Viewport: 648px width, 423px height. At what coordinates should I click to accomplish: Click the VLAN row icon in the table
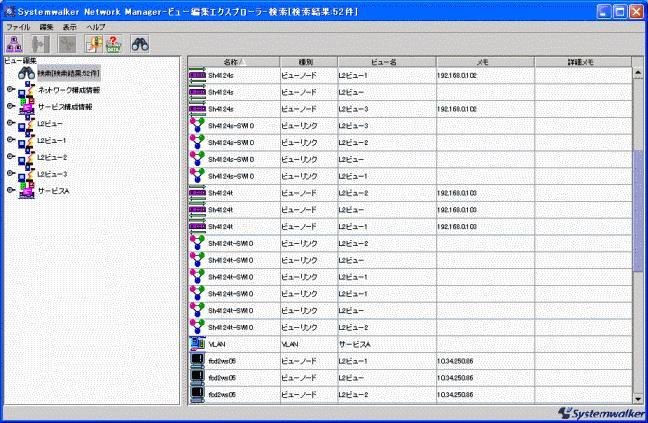(197, 343)
